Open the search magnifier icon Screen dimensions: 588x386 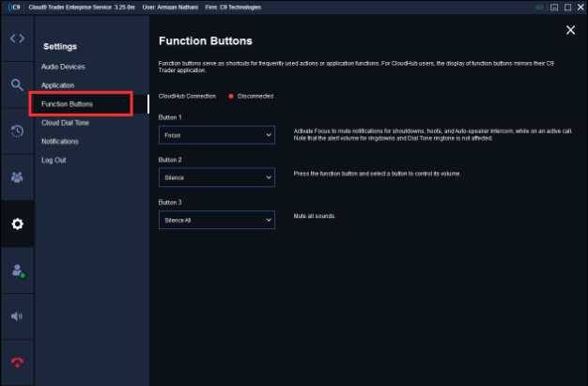[x=17, y=85]
